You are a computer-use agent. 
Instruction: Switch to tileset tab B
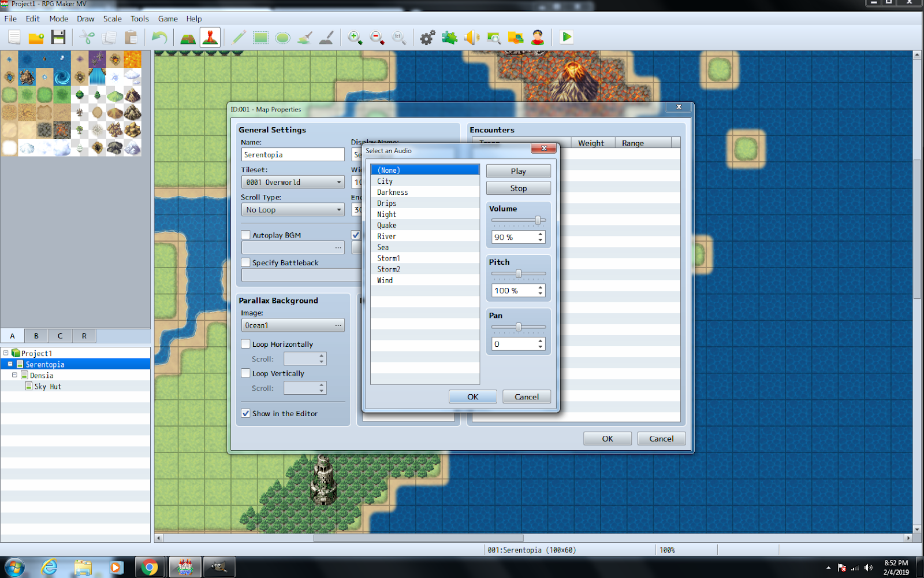(35, 335)
